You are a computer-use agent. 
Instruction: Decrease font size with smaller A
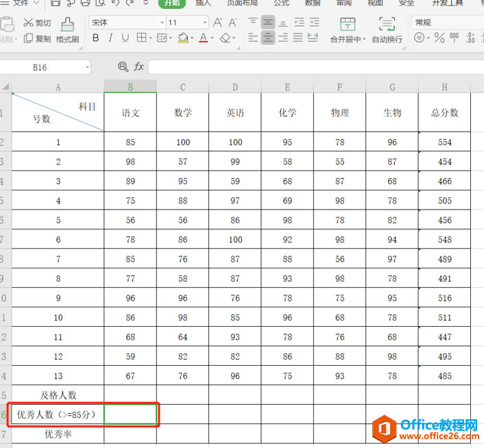(x=232, y=23)
